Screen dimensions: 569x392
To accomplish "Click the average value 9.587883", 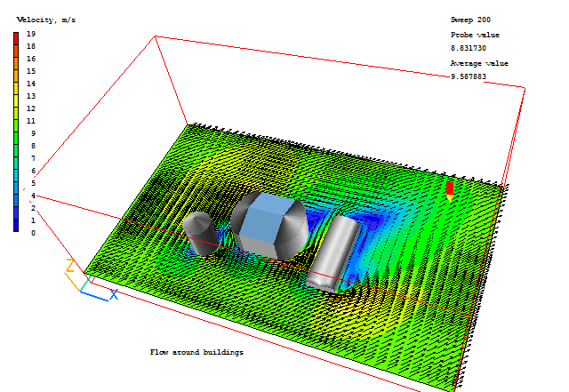I will [469, 76].
